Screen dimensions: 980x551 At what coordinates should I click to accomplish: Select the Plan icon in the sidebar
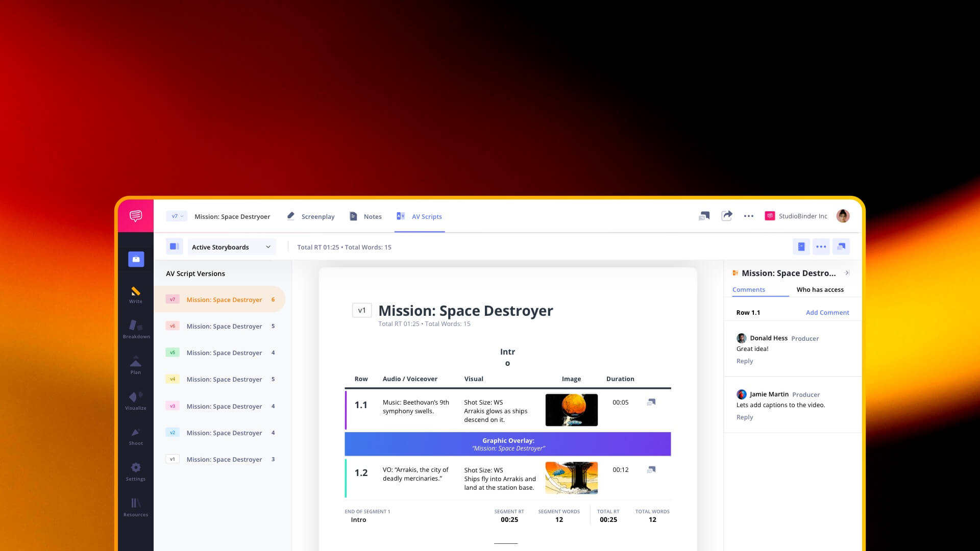(x=135, y=365)
